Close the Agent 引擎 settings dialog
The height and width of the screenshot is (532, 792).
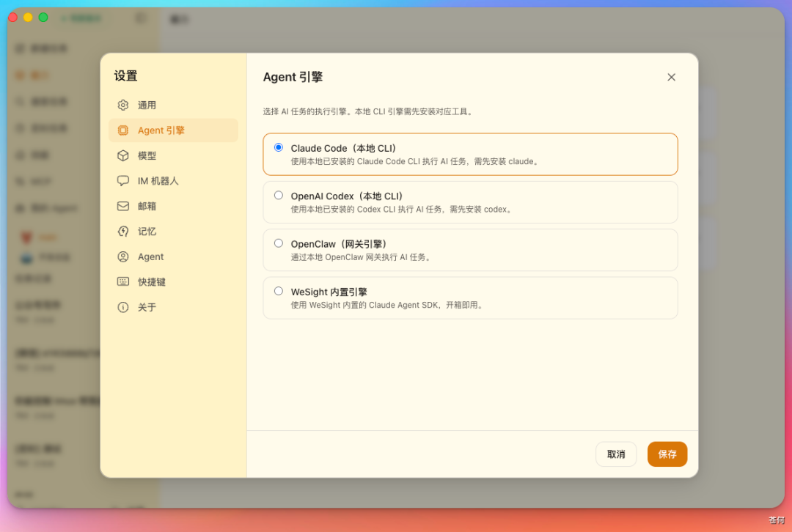click(671, 76)
